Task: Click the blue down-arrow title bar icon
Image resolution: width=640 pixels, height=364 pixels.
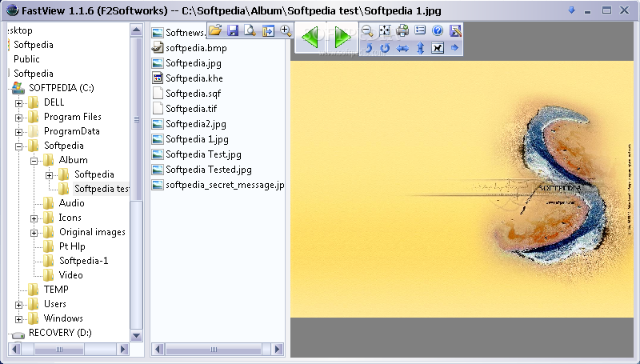Action: tap(571, 10)
